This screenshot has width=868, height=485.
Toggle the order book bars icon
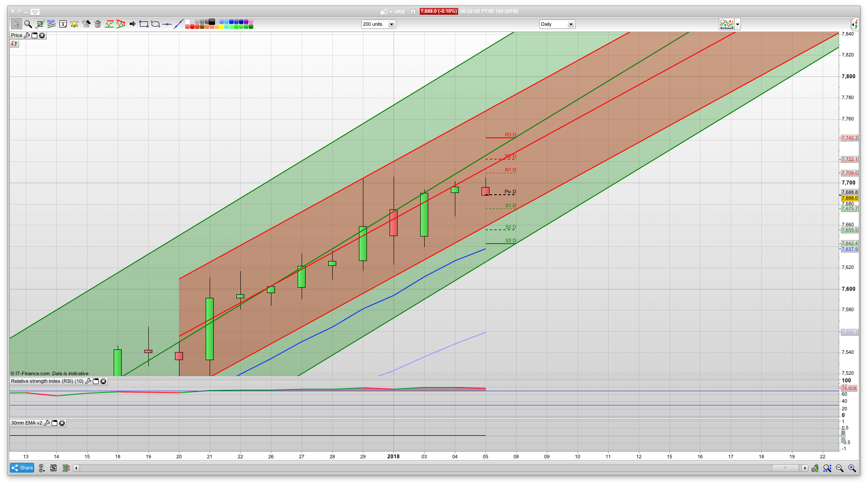click(66, 468)
